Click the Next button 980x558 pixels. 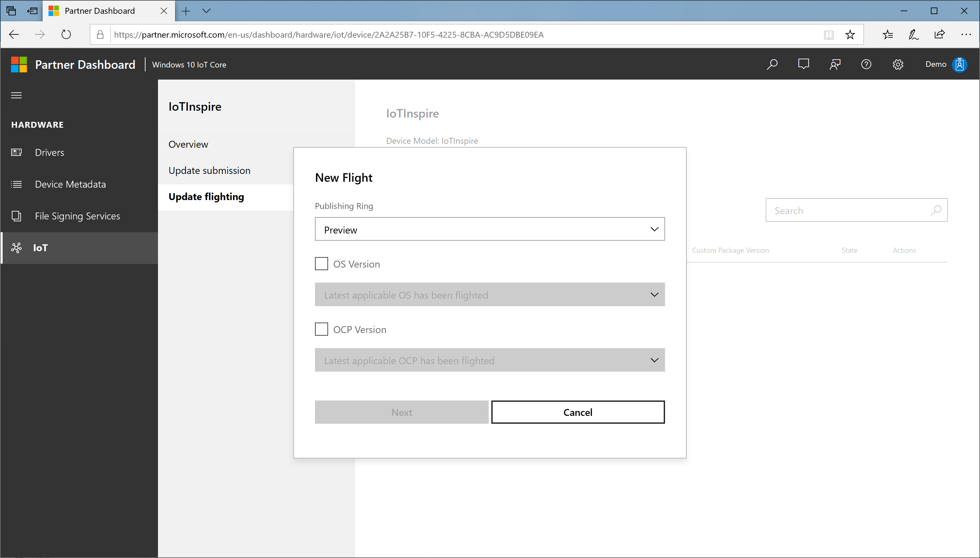click(x=402, y=412)
